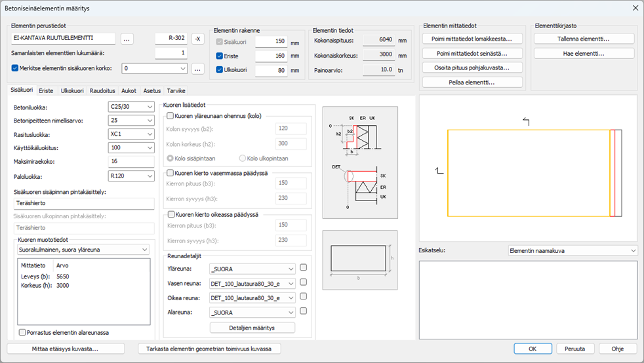Click the -X button beside R-302

pyautogui.click(x=198, y=39)
